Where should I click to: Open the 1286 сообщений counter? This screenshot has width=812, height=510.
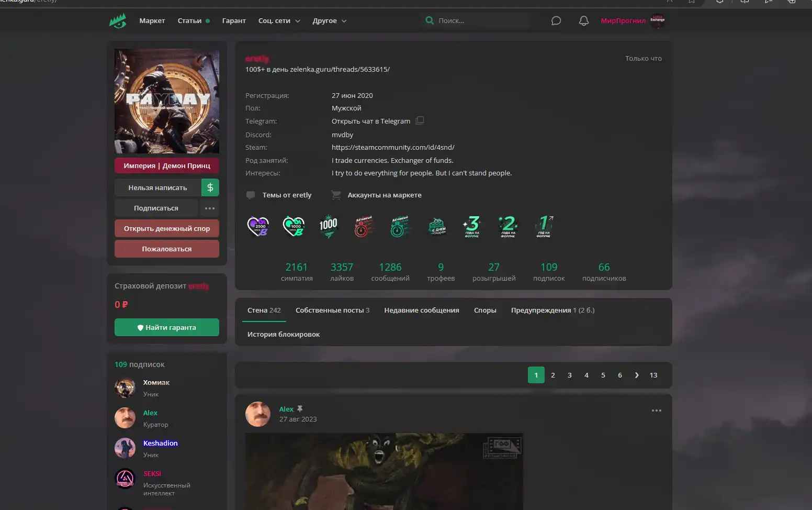(390, 272)
